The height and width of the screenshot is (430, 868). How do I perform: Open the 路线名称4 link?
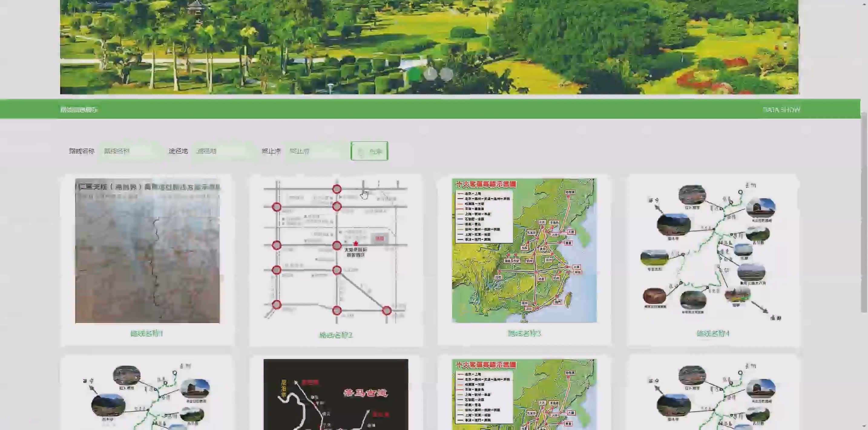[x=713, y=334]
